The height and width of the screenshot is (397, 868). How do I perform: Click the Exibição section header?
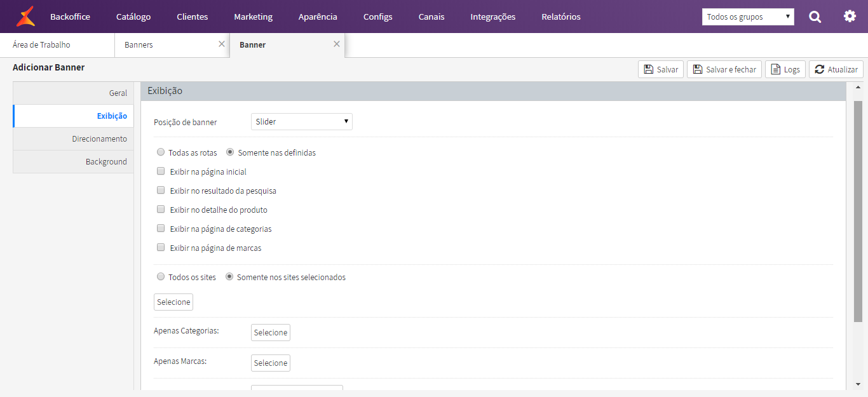pyautogui.click(x=493, y=91)
